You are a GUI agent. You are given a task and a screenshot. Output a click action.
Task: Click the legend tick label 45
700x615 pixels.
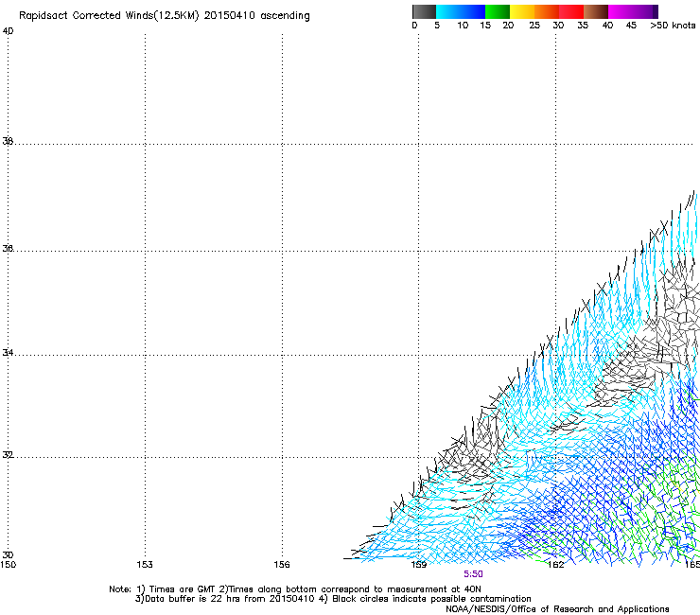[631, 26]
